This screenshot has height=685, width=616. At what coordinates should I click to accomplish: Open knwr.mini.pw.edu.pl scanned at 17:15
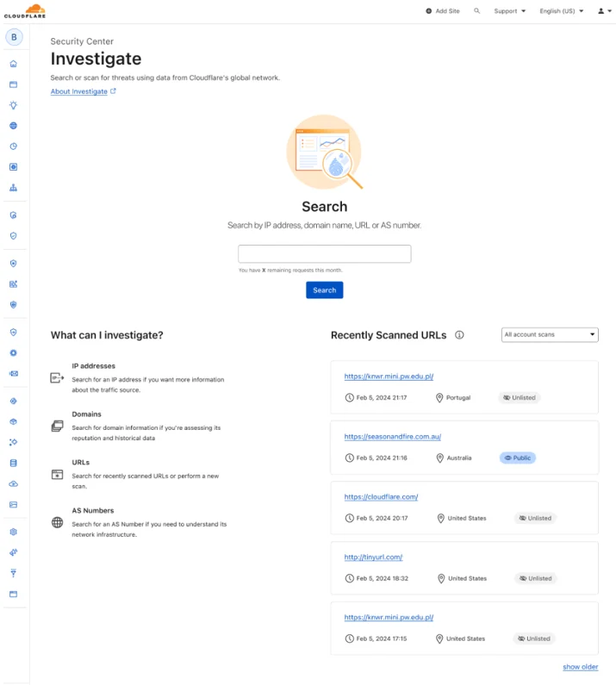coord(389,617)
